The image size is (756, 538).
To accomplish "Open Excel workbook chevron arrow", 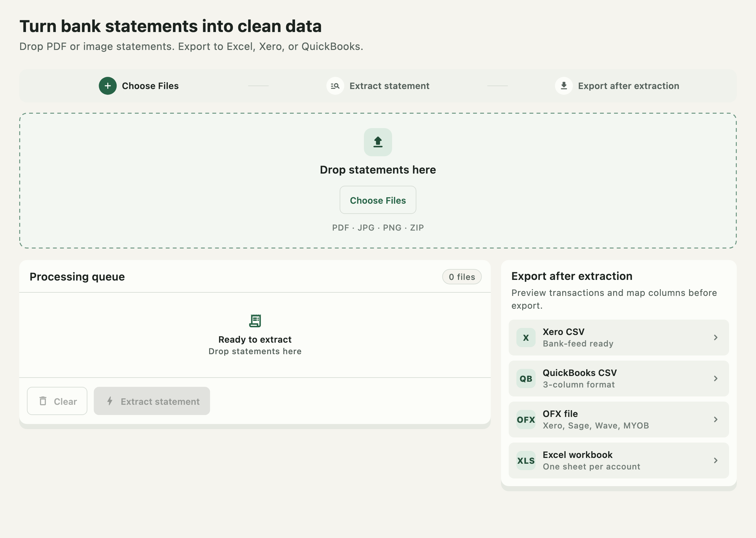I will (716, 461).
